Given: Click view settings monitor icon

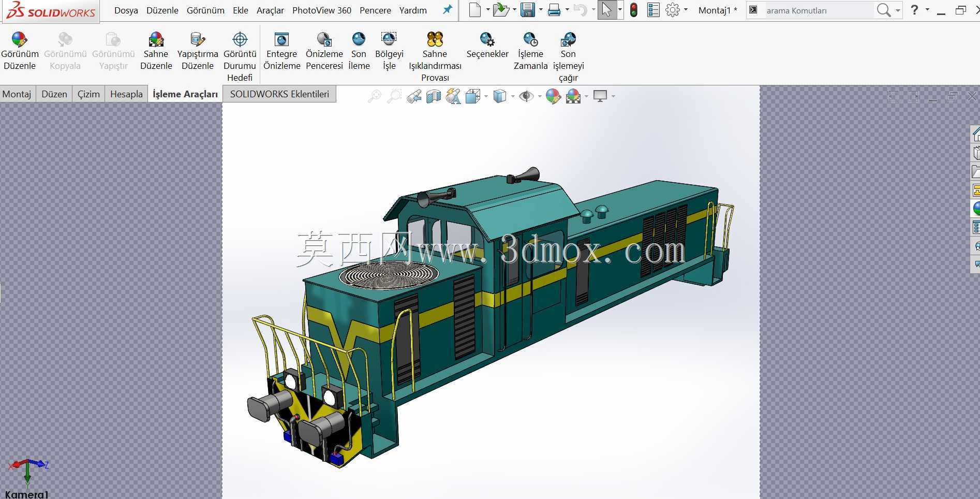Looking at the screenshot, I should click(600, 96).
